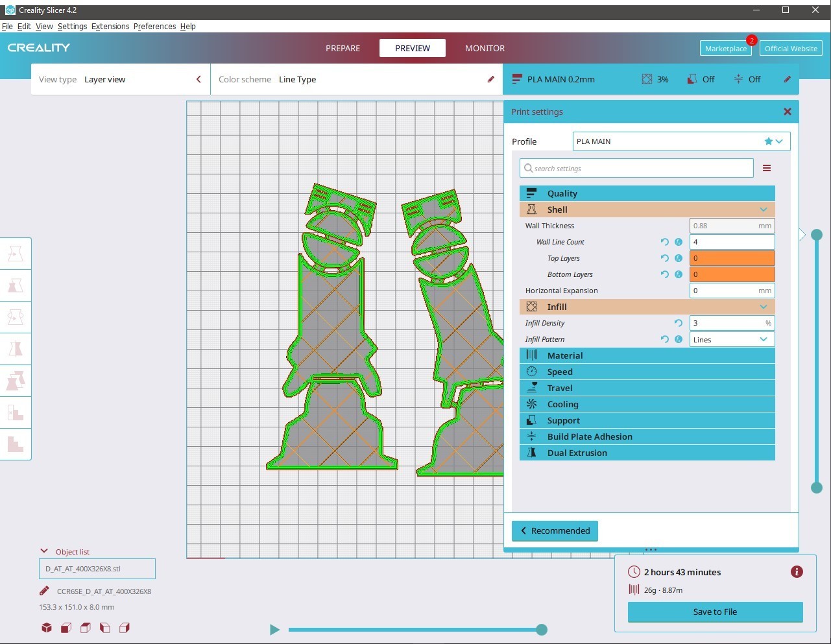
Task: Select the Move tool in the left toolbar
Action: (16, 254)
